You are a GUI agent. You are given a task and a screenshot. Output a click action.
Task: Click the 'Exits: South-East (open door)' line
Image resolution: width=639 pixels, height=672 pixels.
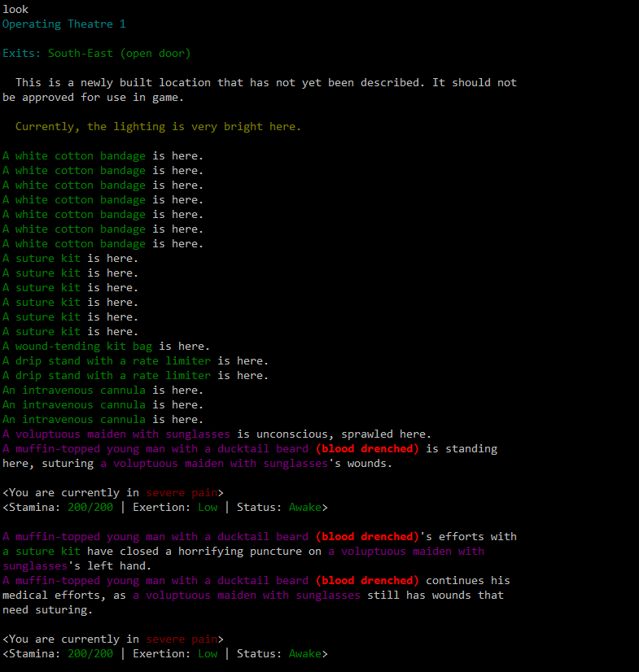coord(97,54)
